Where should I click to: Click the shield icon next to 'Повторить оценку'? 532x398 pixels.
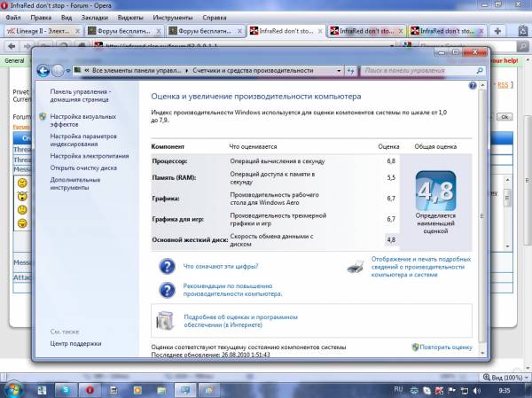[415, 347]
